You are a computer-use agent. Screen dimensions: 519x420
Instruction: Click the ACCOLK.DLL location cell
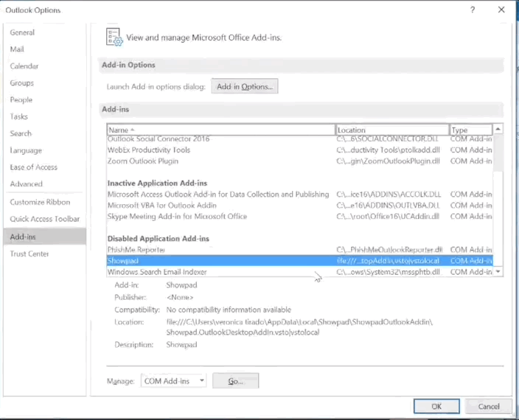pos(389,195)
